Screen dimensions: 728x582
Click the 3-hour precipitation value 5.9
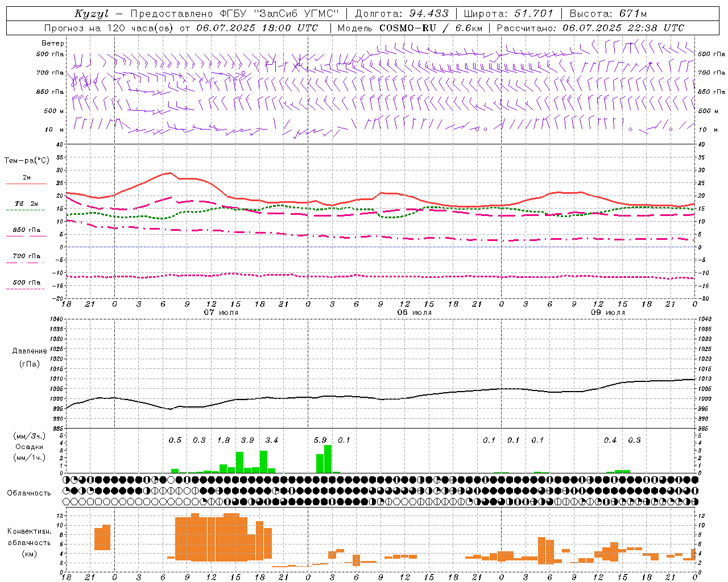coord(320,440)
